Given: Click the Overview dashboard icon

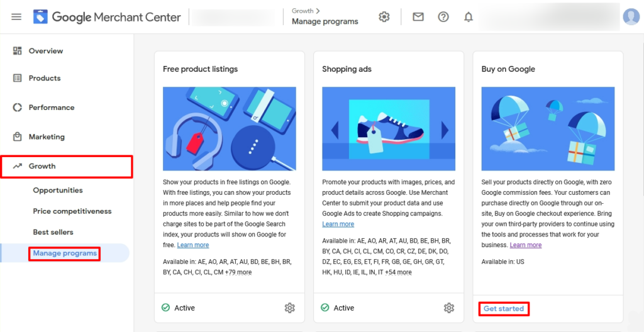Looking at the screenshot, I should click(x=17, y=51).
